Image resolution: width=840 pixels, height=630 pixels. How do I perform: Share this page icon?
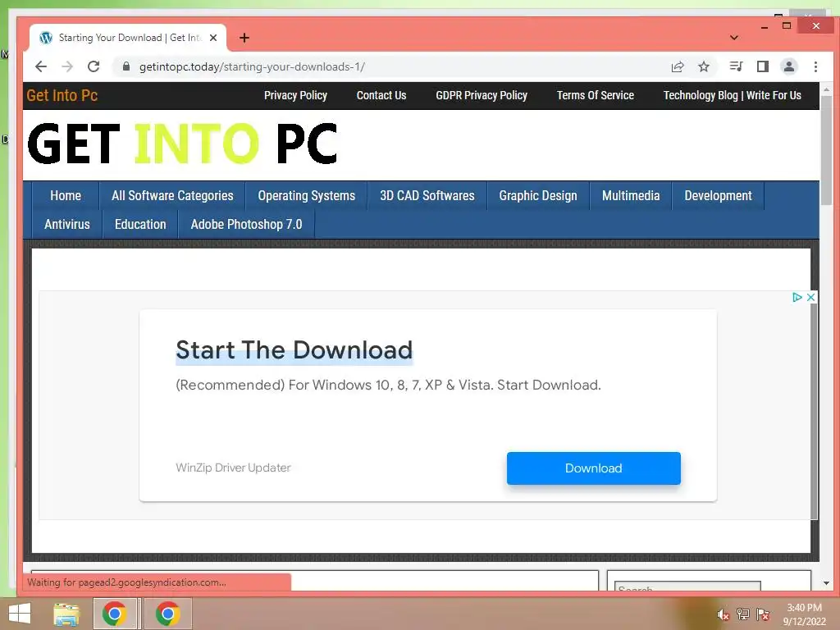click(678, 66)
